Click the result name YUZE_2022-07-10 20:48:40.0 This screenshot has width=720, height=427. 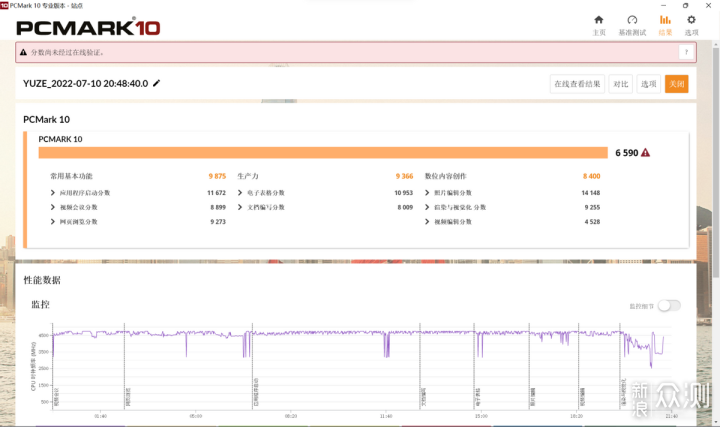click(85, 84)
